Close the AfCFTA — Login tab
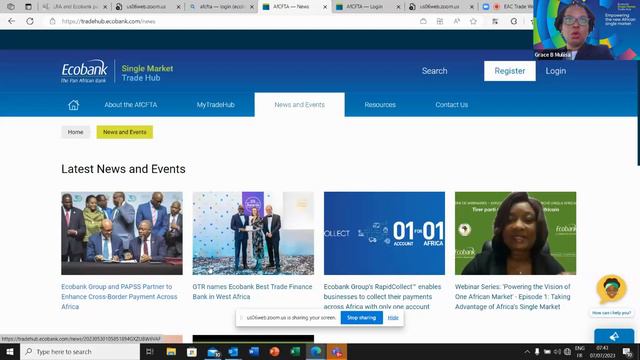Screen dimensions: 640x360 point(398,7)
